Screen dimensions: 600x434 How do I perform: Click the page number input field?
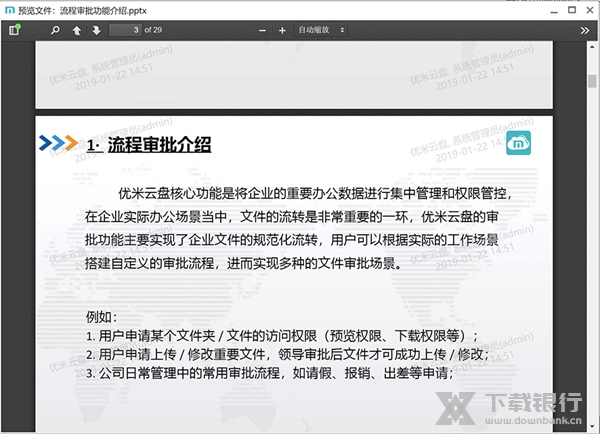125,30
